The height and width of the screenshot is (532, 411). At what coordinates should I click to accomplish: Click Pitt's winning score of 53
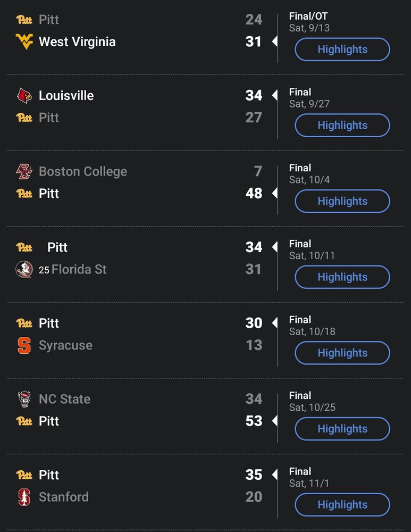pos(254,421)
